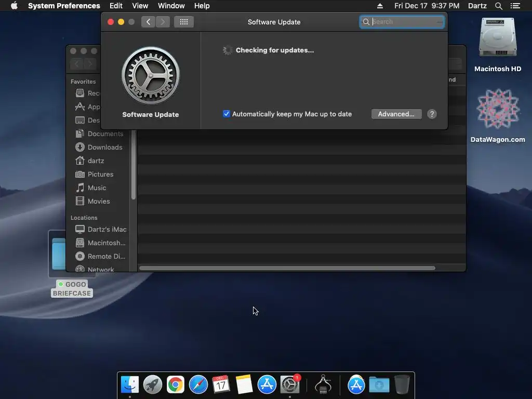This screenshot has height=399, width=532.
Task: Open Downloads folder stack in Dock
Action: click(379, 385)
